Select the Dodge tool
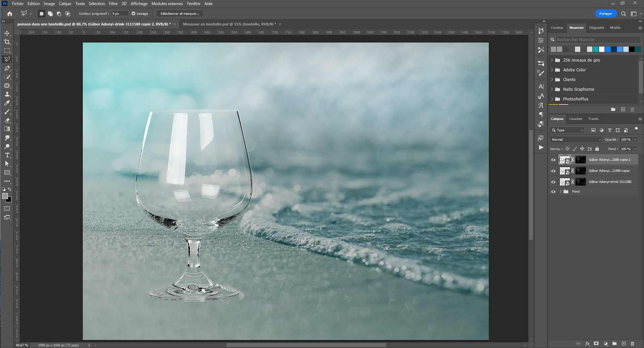 (x=7, y=147)
